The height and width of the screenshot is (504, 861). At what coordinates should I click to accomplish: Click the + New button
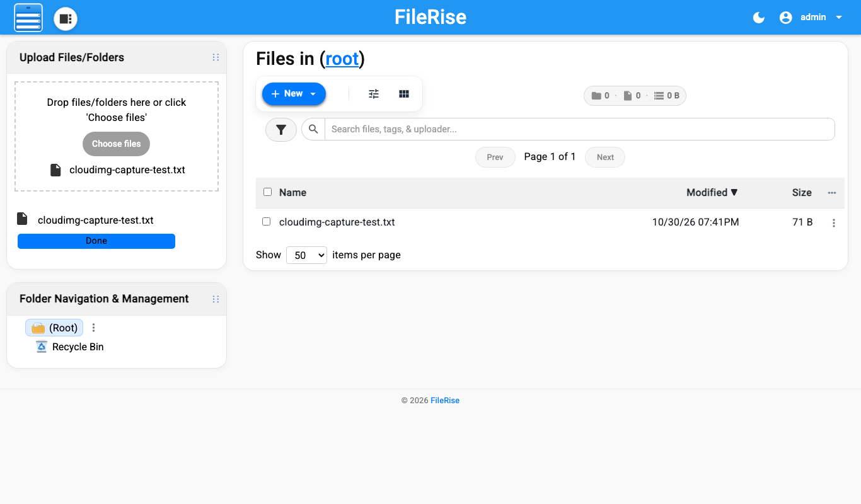pos(294,94)
